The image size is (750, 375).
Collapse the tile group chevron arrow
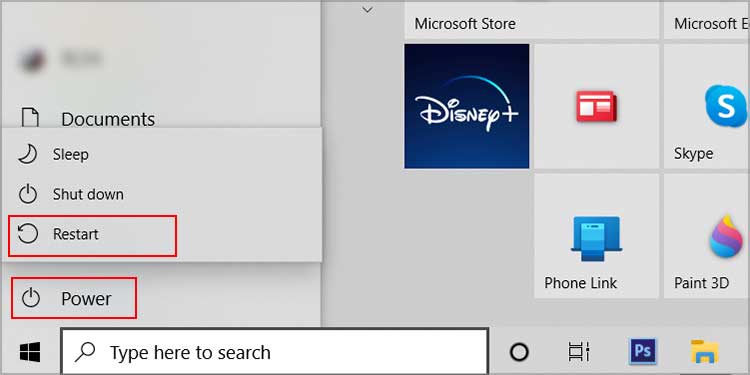tap(367, 10)
